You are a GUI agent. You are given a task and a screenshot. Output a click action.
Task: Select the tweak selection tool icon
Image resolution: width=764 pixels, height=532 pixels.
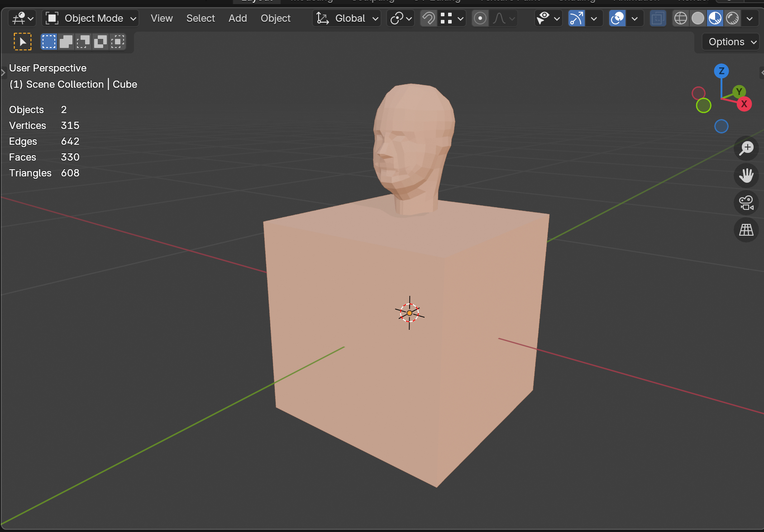pyautogui.click(x=23, y=42)
